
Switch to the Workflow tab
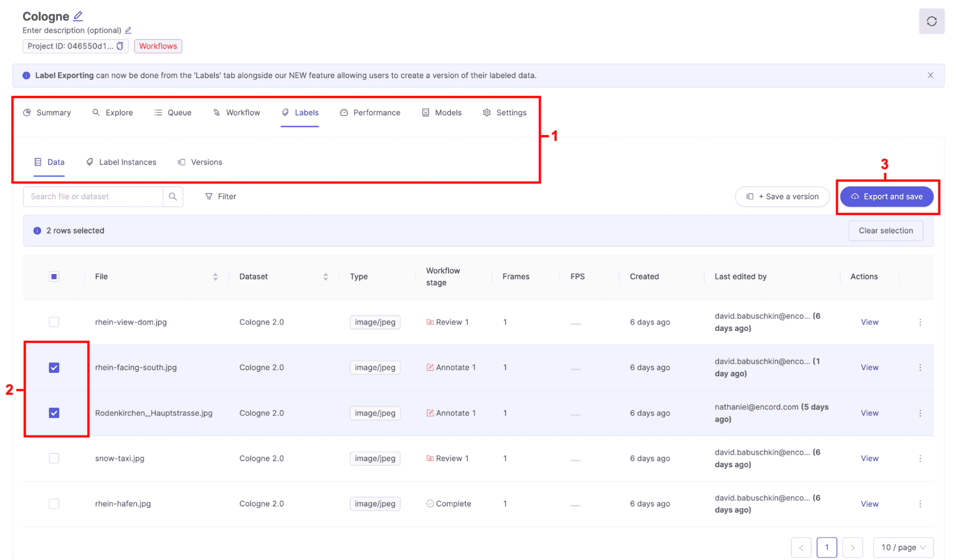pos(237,113)
